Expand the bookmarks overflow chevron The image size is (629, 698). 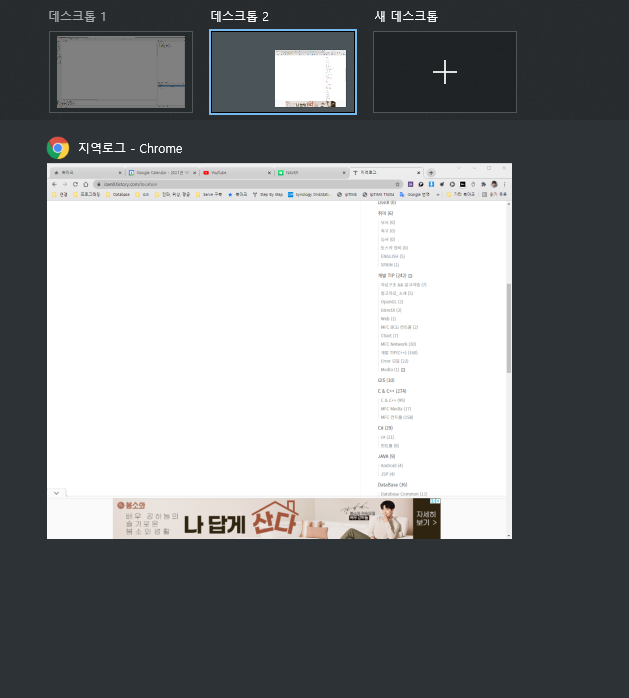[x=438, y=195]
